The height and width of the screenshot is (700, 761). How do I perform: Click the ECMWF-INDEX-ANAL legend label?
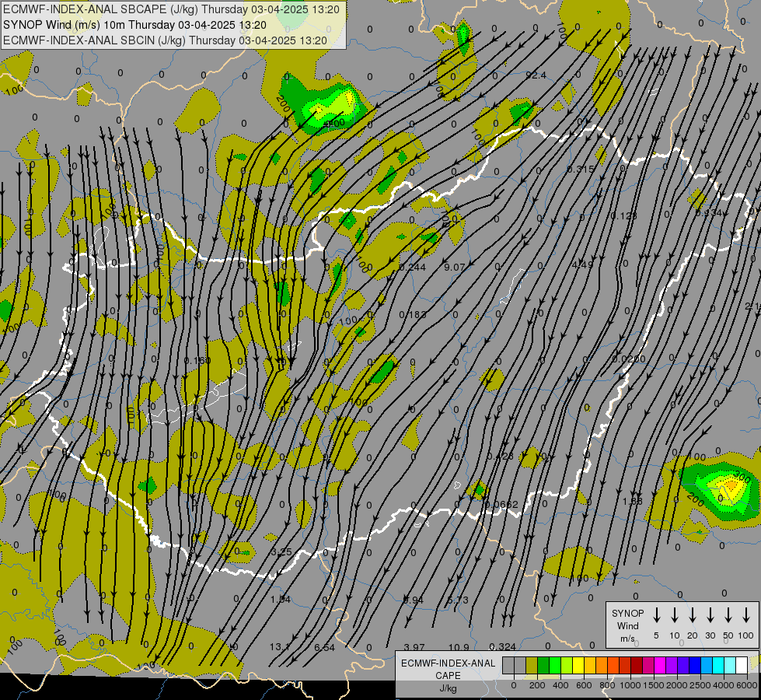(448, 663)
